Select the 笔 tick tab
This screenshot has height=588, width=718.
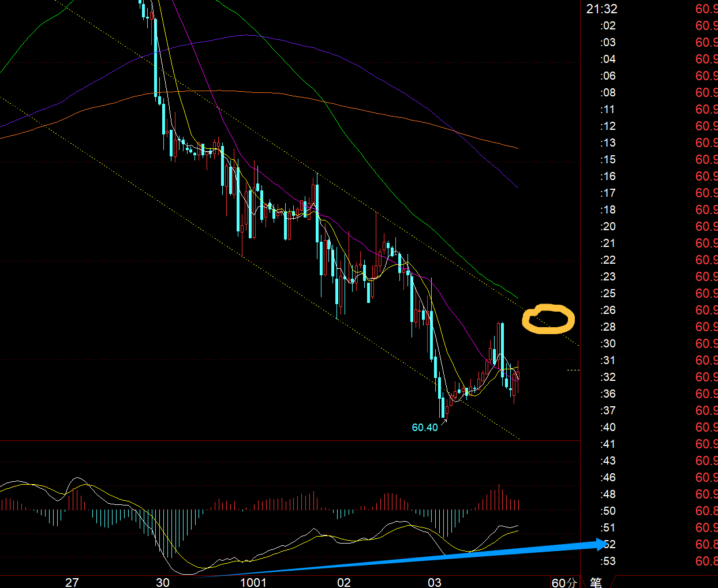596,582
